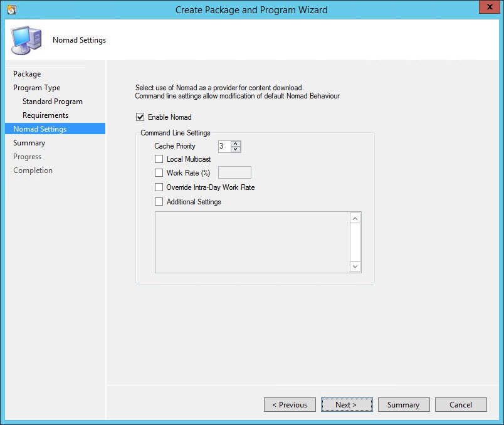
Task: Select Program Type in the sidebar
Action: tap(37, 88)
